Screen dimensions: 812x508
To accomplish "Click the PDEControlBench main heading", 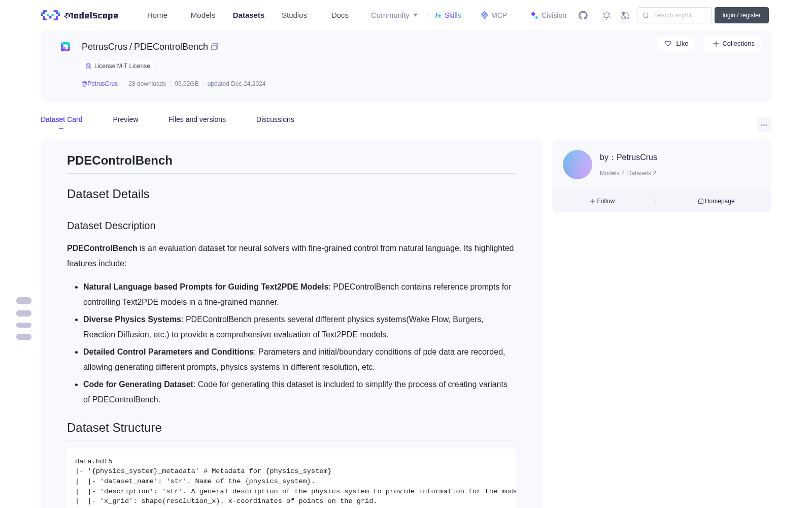I will [x=120, y=161].
